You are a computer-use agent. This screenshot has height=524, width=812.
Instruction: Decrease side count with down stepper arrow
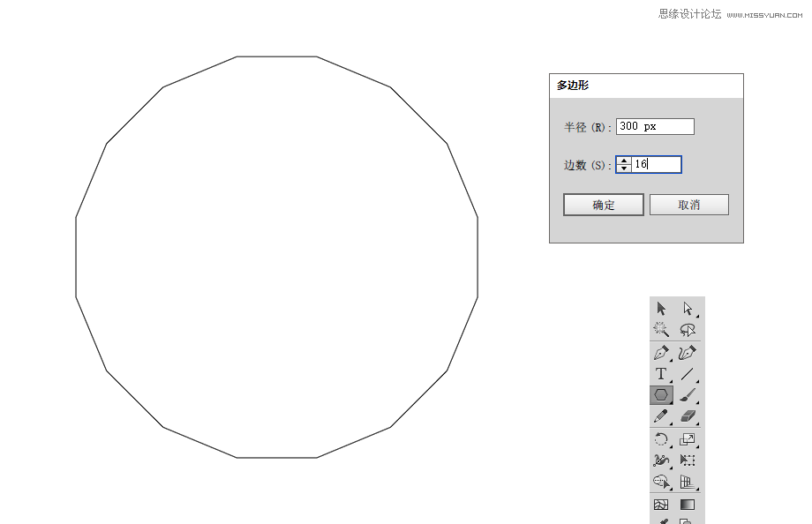(624, 168)
